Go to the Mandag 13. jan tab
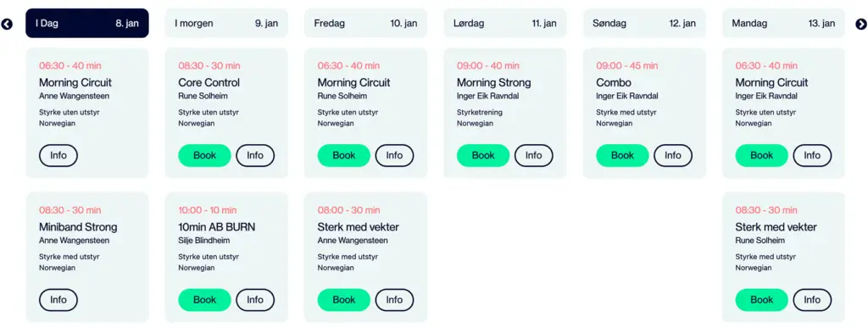This screenshot has height=333, width=868. (783, 23)
